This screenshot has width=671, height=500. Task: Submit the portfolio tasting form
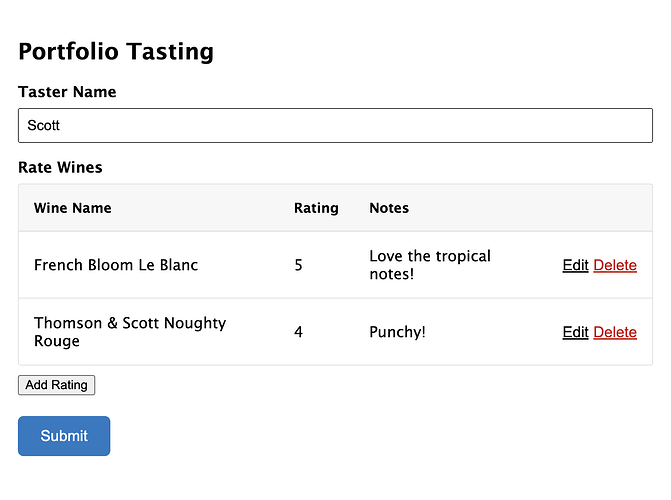[x=64, y=436]
